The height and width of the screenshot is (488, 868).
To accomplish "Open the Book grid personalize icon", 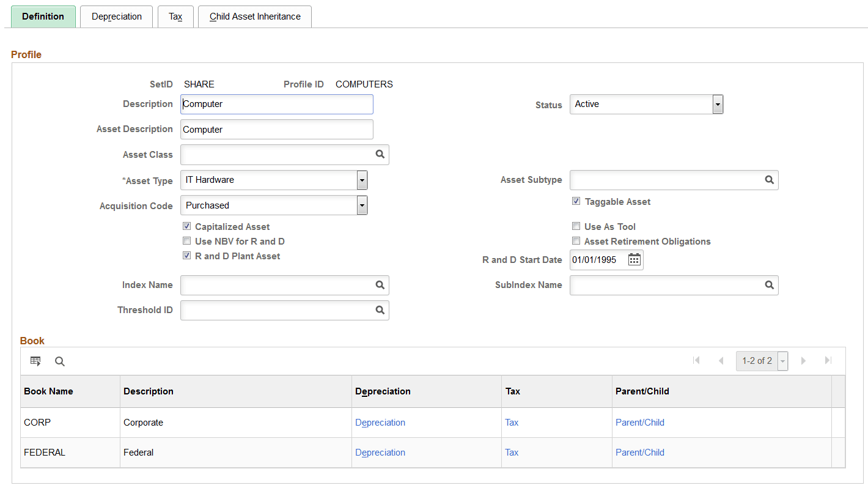I will click(35, 361).
